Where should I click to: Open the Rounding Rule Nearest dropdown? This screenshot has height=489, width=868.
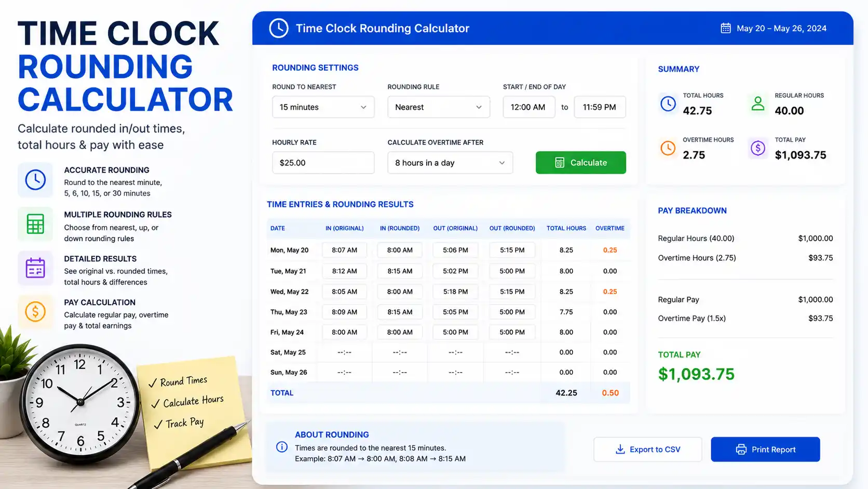tap(439, 107)
